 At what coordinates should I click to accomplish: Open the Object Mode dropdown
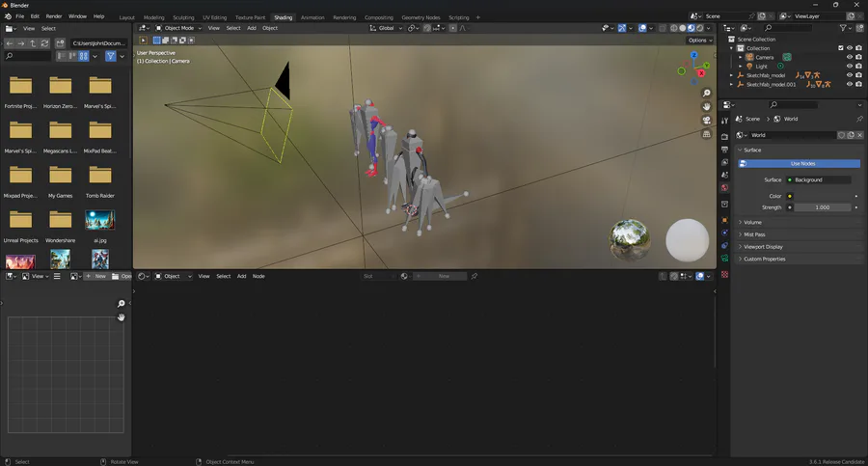point(178,28)
